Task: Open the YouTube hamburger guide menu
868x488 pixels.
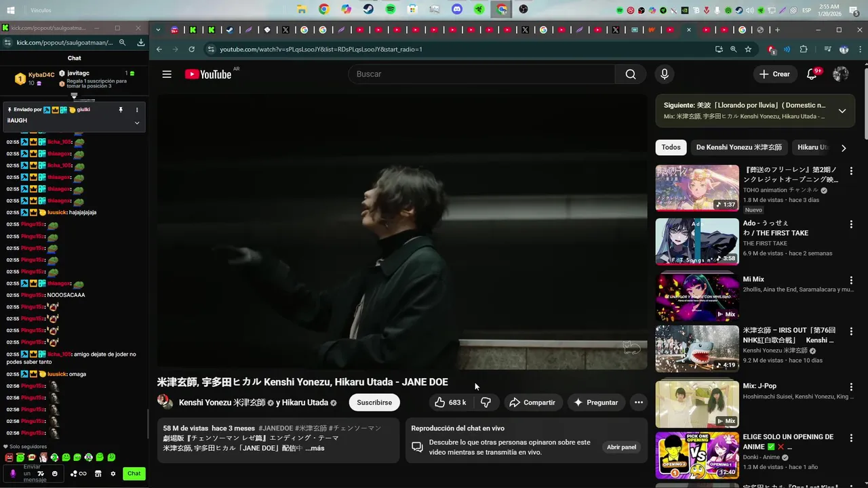Action: 167,74
